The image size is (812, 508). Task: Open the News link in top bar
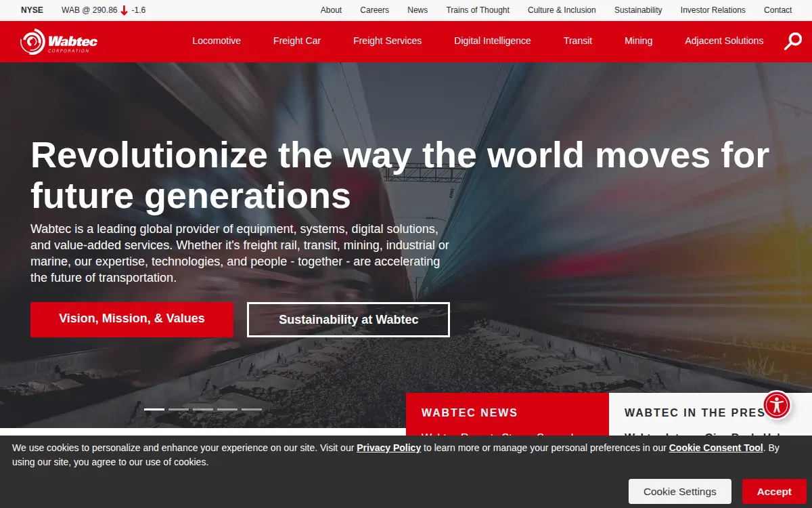tap(418, 10)
